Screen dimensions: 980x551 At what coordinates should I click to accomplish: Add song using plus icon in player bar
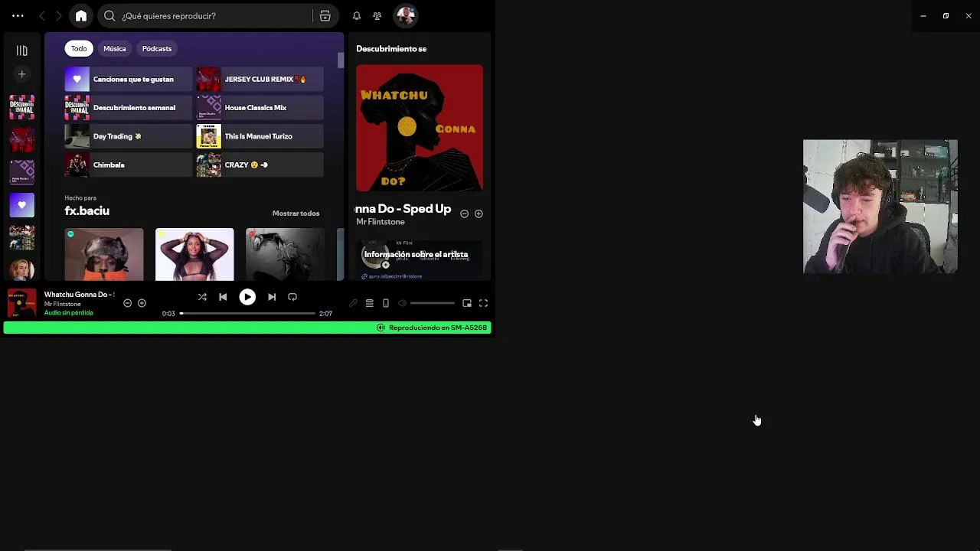point(142,303)
